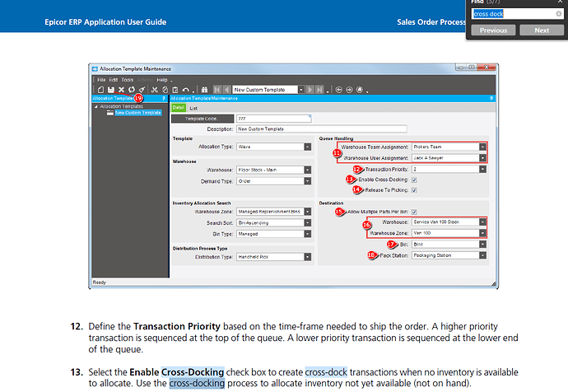The height and width of the screenshot is (392, 568).
Task: Open Warehouse User Assignment dropdown
Action: [482, 158]
